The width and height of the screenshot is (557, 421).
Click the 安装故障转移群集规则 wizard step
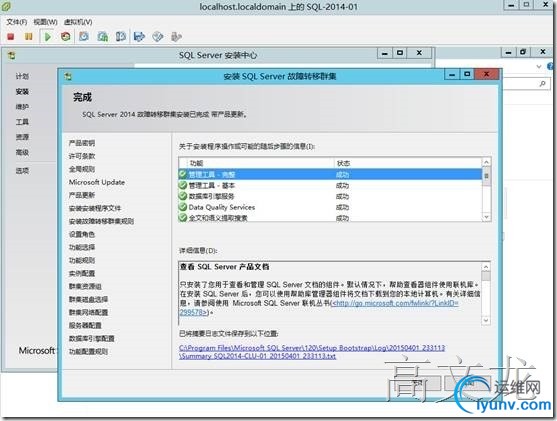click(101, 221)
